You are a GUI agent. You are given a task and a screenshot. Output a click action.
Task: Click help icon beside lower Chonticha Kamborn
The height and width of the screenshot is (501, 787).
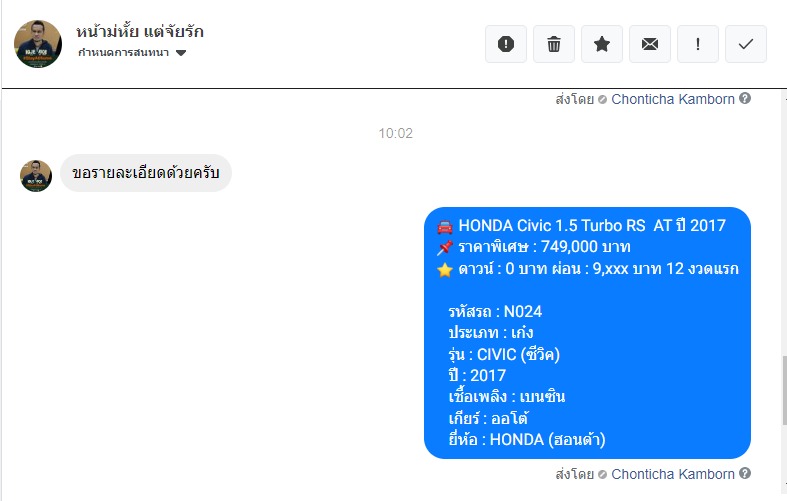tap(745, 473)
